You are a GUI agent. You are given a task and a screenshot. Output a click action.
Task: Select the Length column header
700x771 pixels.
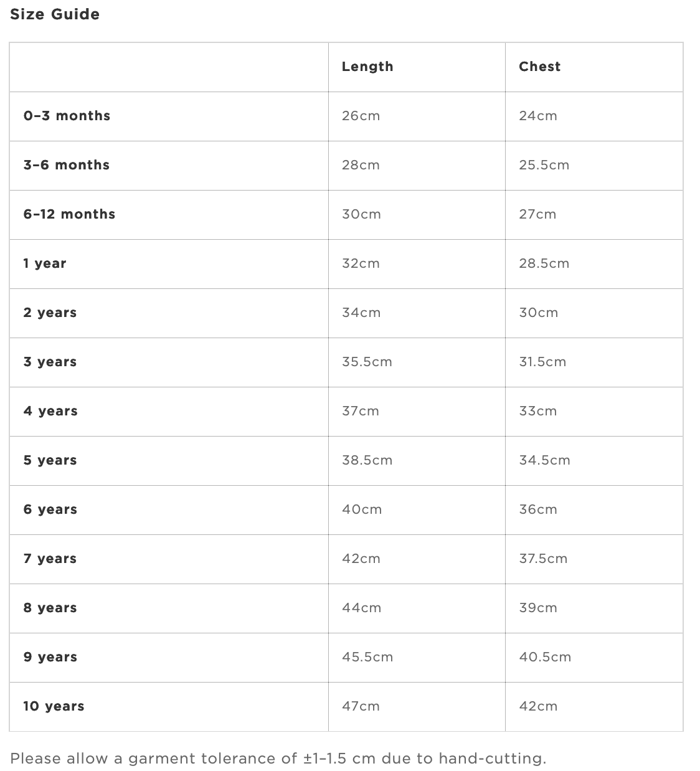(x=367, y=67)
